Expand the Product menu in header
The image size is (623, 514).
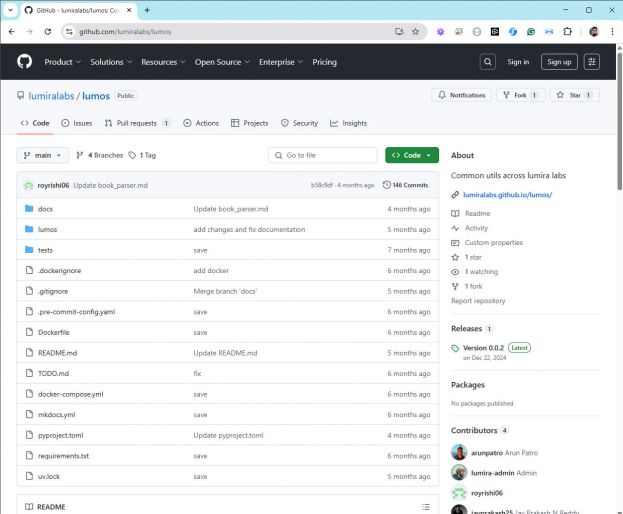pyautogui.click(x=62, y=62)
